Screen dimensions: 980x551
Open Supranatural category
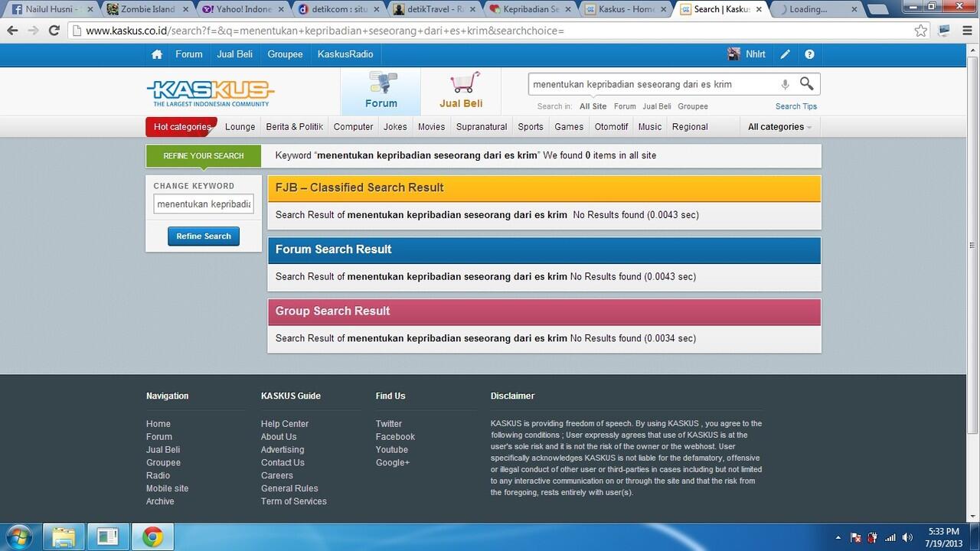(482, 127)
